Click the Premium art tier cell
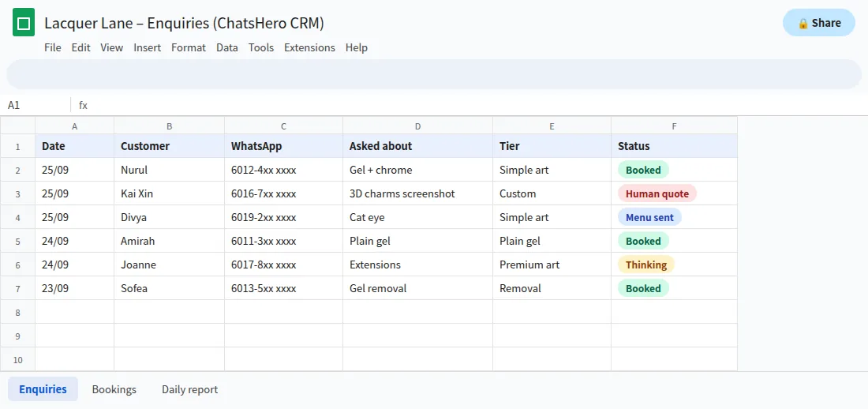The image size is (868, 409). (x=552, y=265)
